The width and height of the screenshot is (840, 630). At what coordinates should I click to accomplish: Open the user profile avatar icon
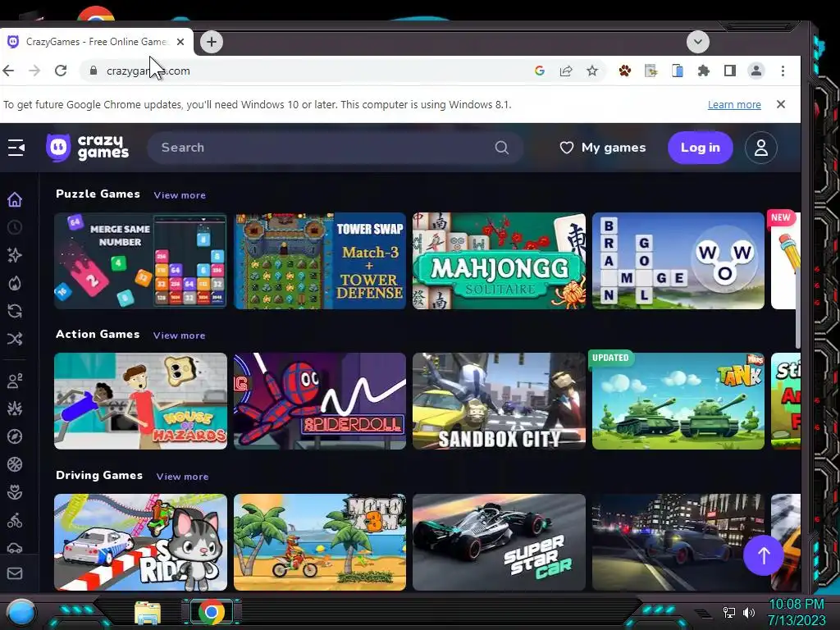760,148
